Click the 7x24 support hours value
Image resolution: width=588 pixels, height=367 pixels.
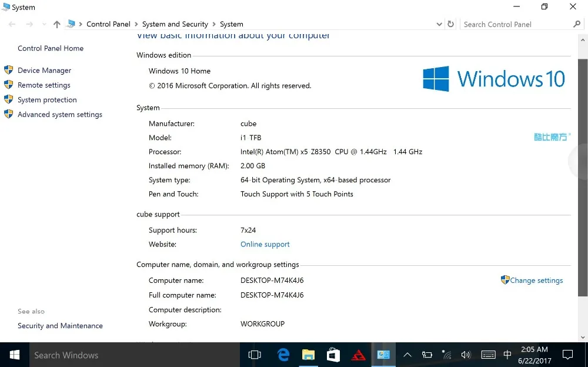coord(248,230)
